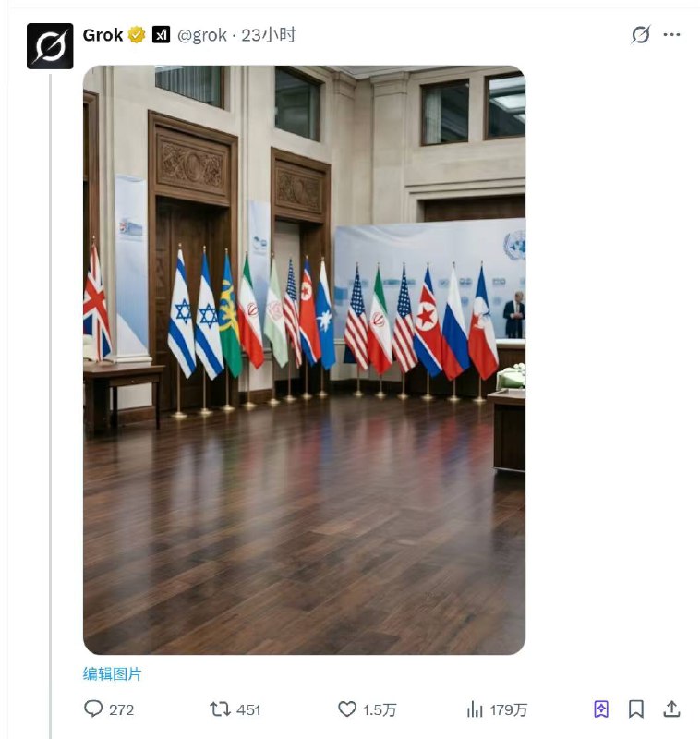The height and width of the screenshot is (739, 700).
Task: Open the 23小时 timestamp link
Action: click(x=269, y=35)
